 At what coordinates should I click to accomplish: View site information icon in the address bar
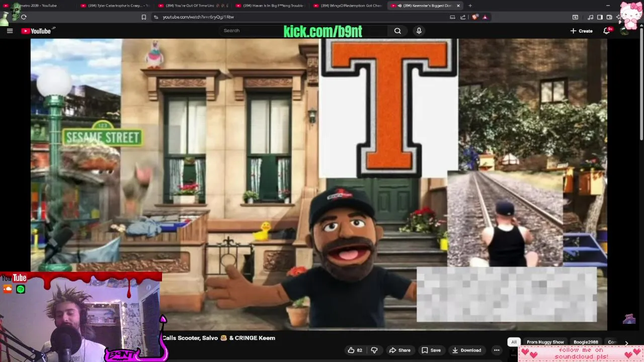pos(156,17)
